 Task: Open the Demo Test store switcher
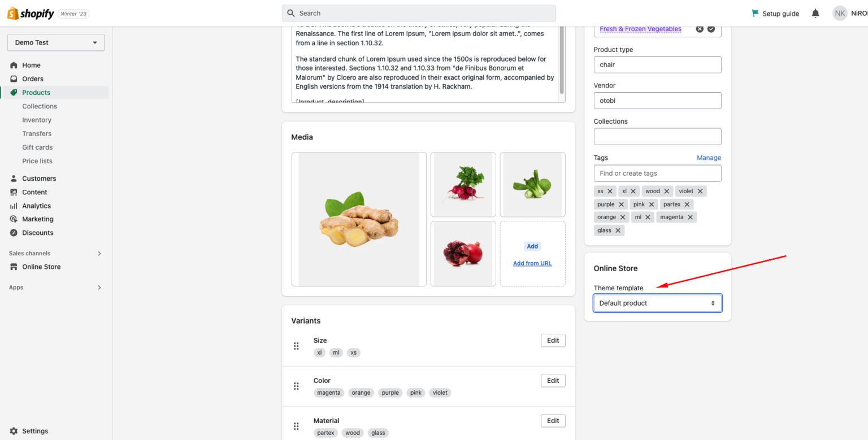click(x=55, y=42)
